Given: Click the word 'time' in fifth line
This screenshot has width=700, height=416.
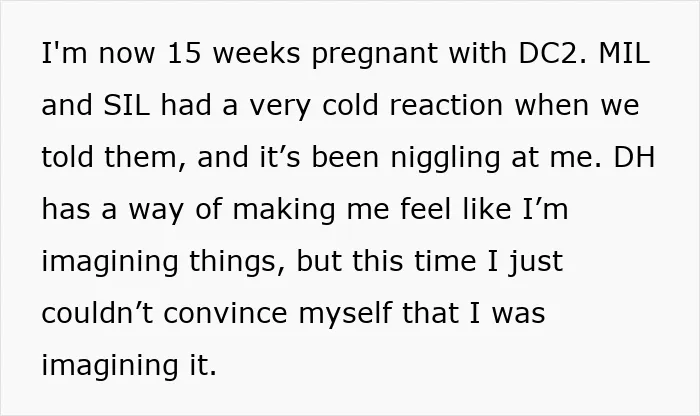Looking at the screenshot, I should (445, 261).
